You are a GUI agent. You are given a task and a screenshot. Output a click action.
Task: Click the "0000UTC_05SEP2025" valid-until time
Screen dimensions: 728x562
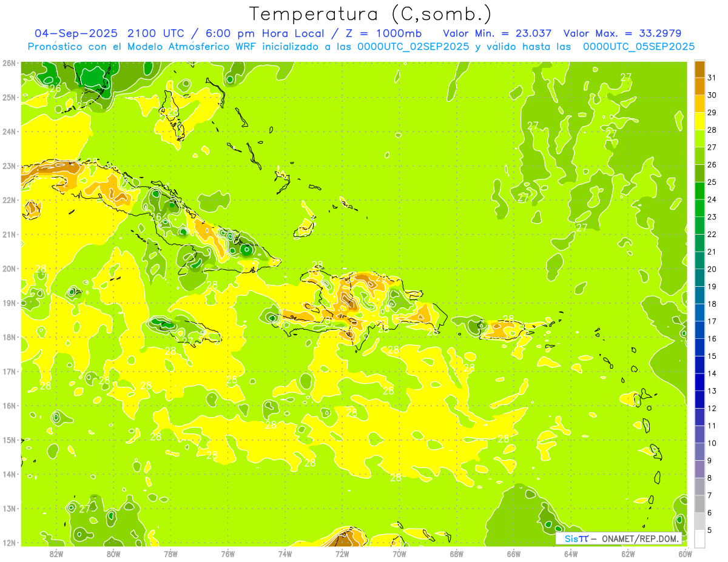click(x=639, y=47)
